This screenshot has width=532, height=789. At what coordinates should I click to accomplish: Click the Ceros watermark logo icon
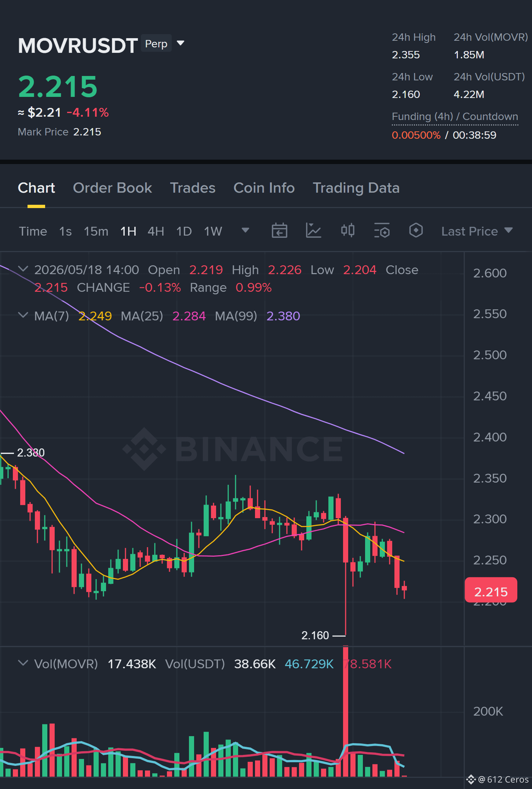[x=471, y=779]
